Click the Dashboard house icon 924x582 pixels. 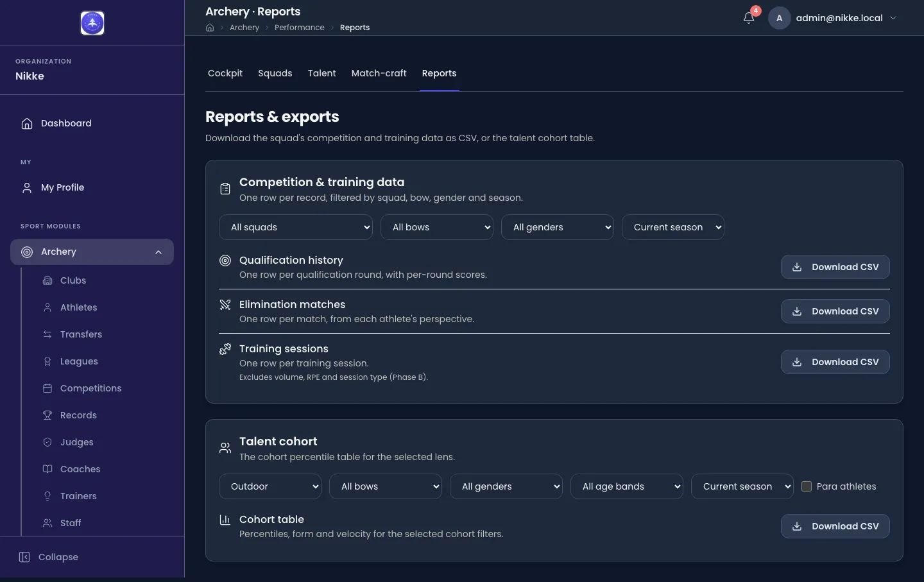pos(27,123)
